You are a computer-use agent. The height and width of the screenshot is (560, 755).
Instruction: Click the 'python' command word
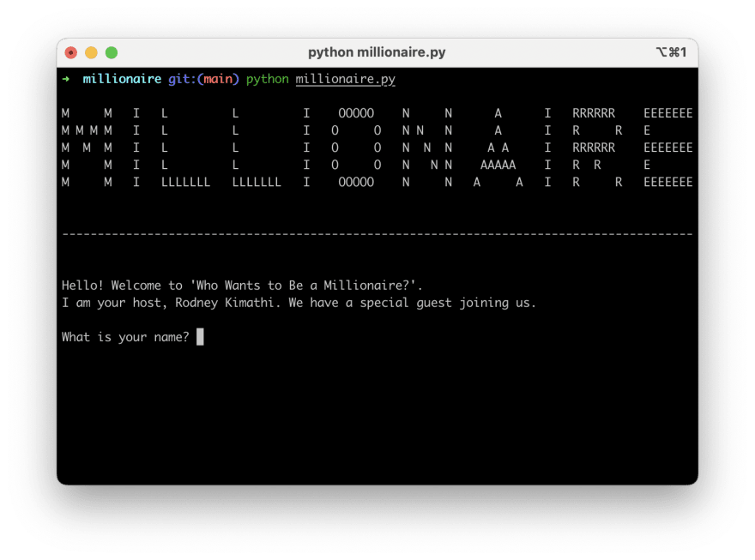click(267, 80)
